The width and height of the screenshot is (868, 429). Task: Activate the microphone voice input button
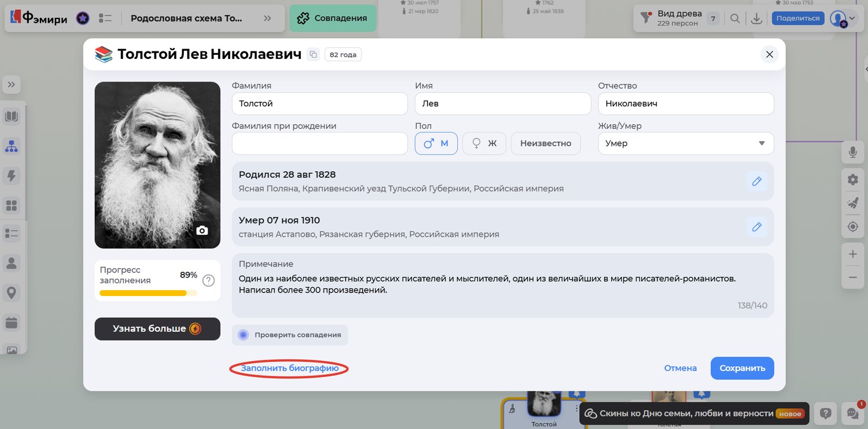point(852,152)
